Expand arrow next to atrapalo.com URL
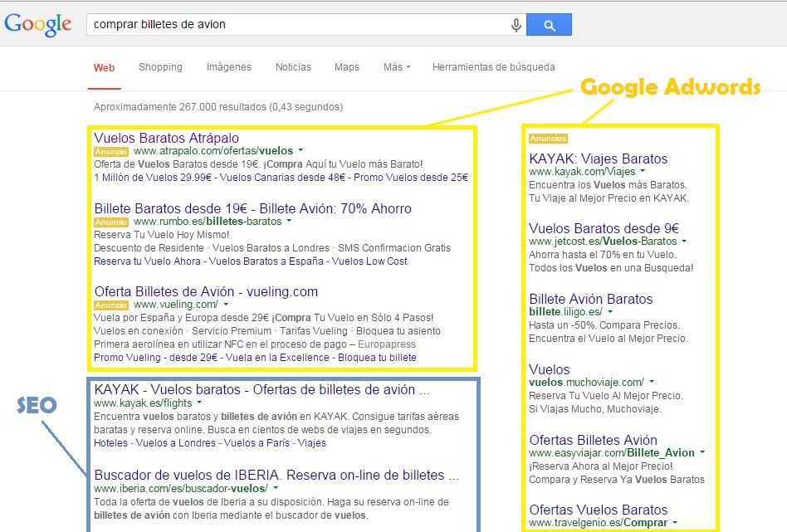Image resolution: width=787 pixels, height=532 pixels. pyautogui.click(x=301, y=152)
